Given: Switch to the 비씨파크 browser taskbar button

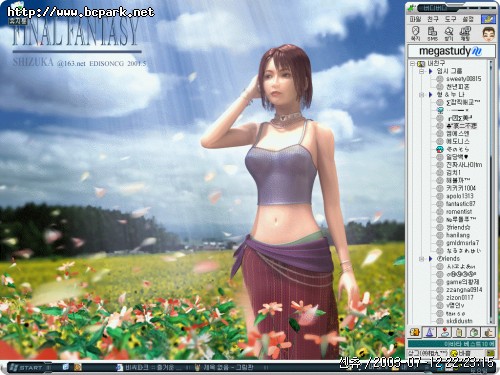Looking at the screenshot, I should pos(150,367).
